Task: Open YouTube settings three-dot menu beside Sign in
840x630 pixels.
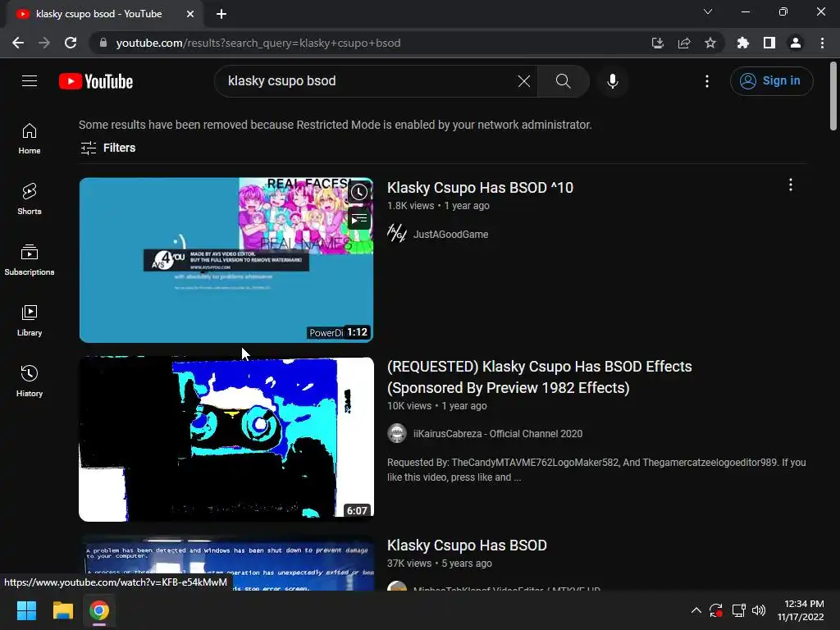Action: [706, 81]
